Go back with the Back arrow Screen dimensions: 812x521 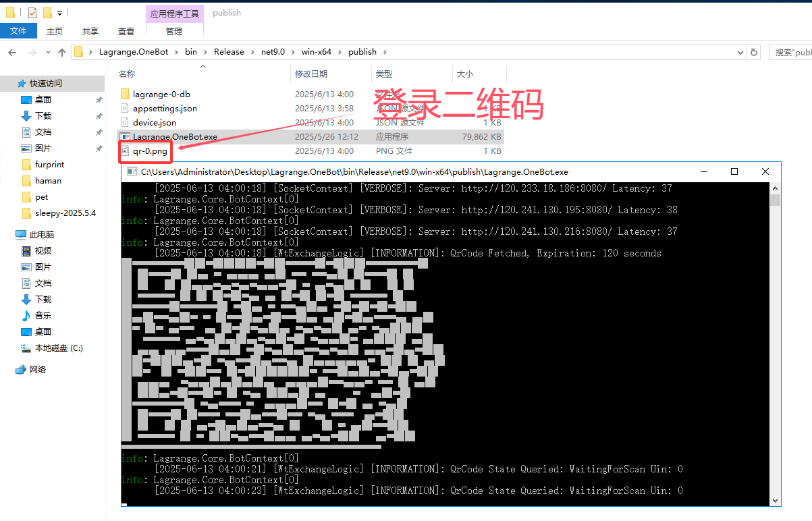13,52
